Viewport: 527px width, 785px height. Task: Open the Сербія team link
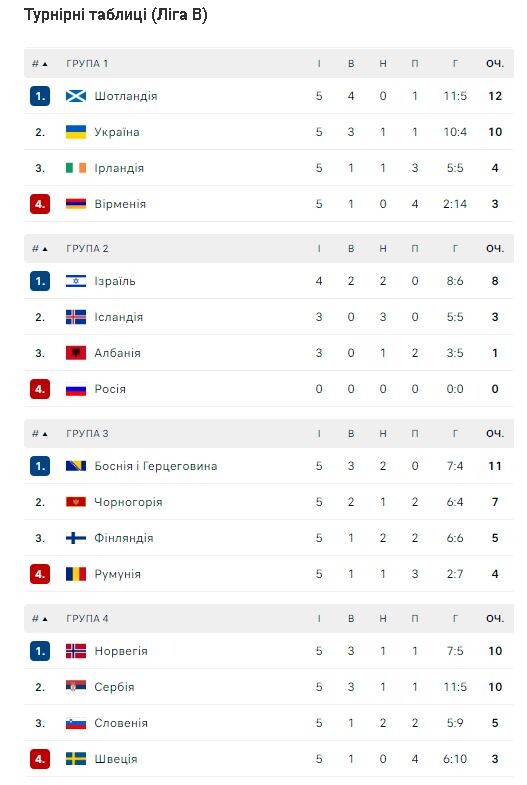point(114,687)
